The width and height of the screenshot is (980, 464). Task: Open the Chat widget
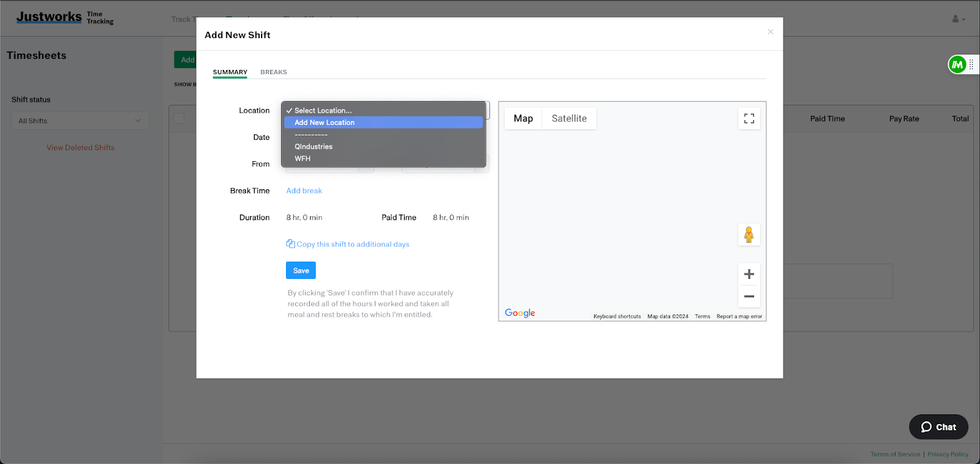pyautogui.click(x=938, y=427)
